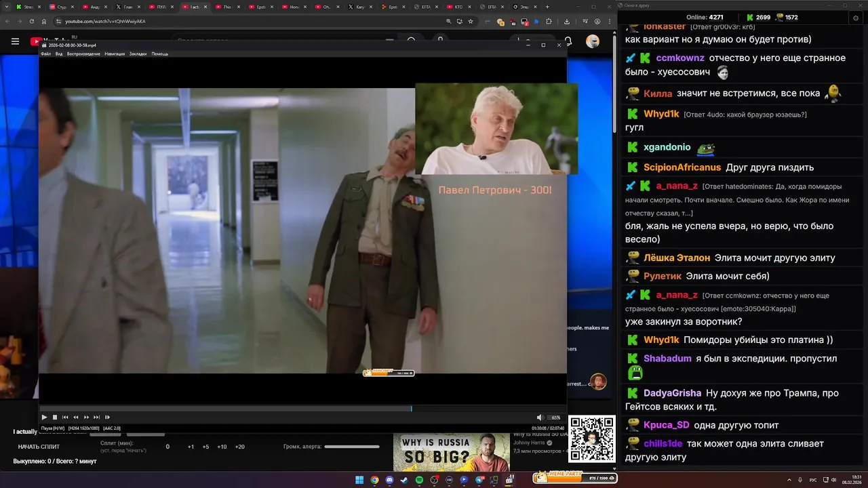Click the browser Forward arrow
868x488 pixels.
pyautogui.click(x=20, y=21)
